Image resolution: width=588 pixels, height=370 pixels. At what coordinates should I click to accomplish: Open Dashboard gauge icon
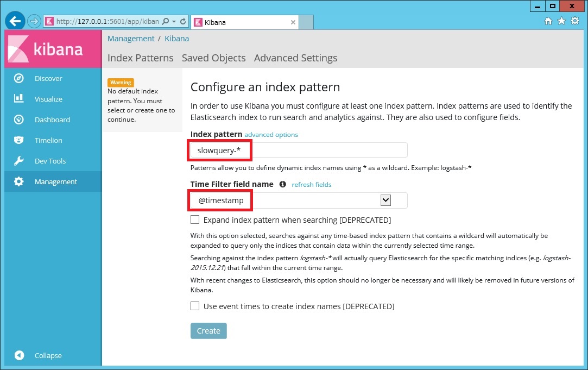tap(19, 120)
